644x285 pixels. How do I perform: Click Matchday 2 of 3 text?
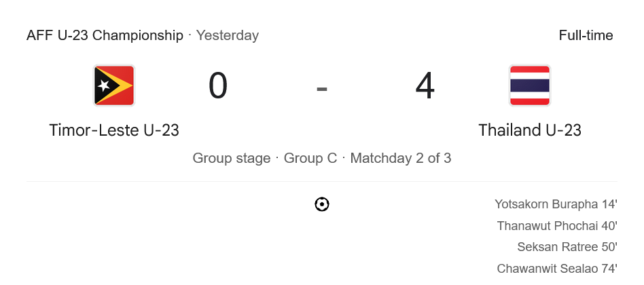401,158
